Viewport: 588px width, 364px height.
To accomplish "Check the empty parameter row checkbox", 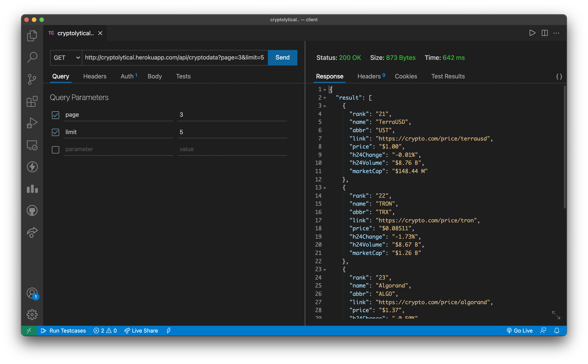I will click(x=55, y=150).
